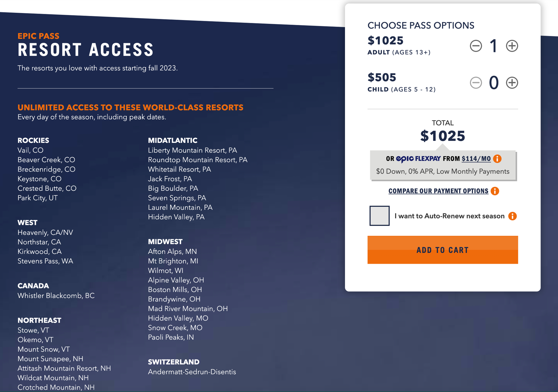Click Liberty Mountain Resort, PA
Screen dimensions: 558x392
[193, 150]
